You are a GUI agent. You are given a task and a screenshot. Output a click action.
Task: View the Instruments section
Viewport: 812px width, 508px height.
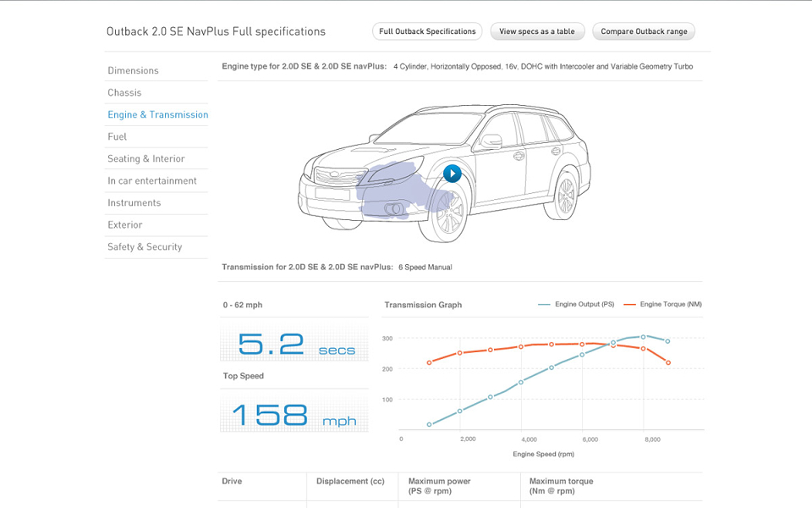(134, 202)
